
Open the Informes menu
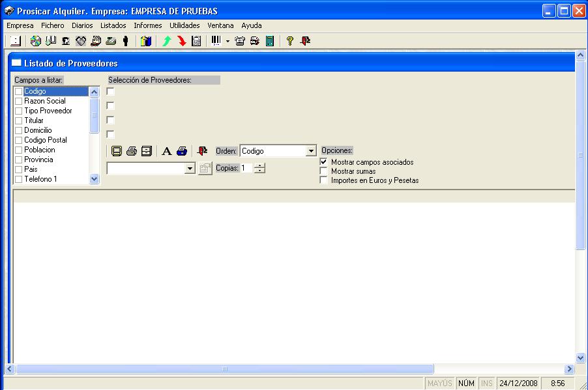click(x=148, y=25)
